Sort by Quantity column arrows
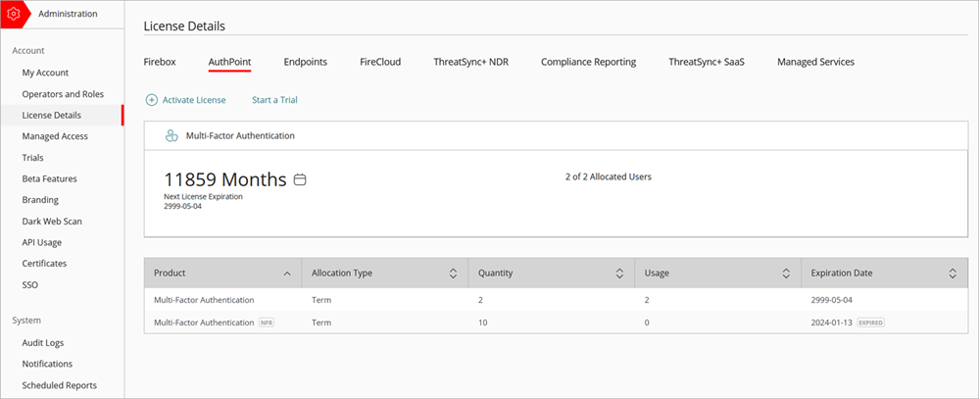This screenshot has width=980, height=399. 620,274
